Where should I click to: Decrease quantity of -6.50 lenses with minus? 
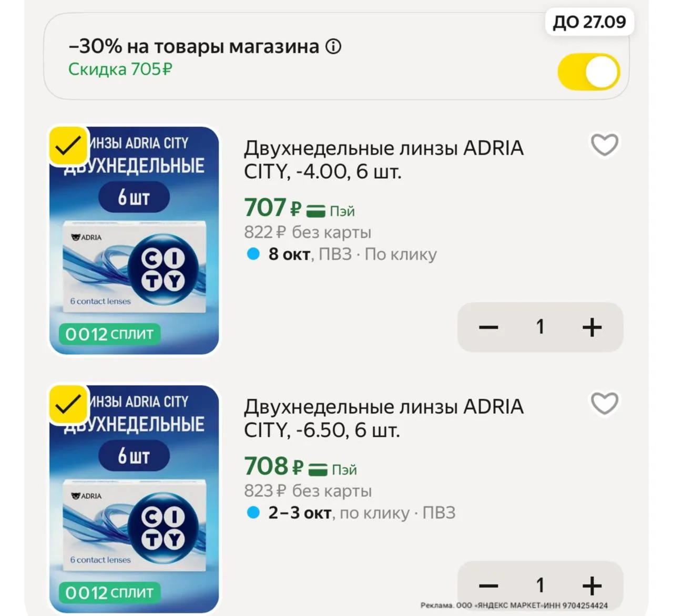pos(488,586)
